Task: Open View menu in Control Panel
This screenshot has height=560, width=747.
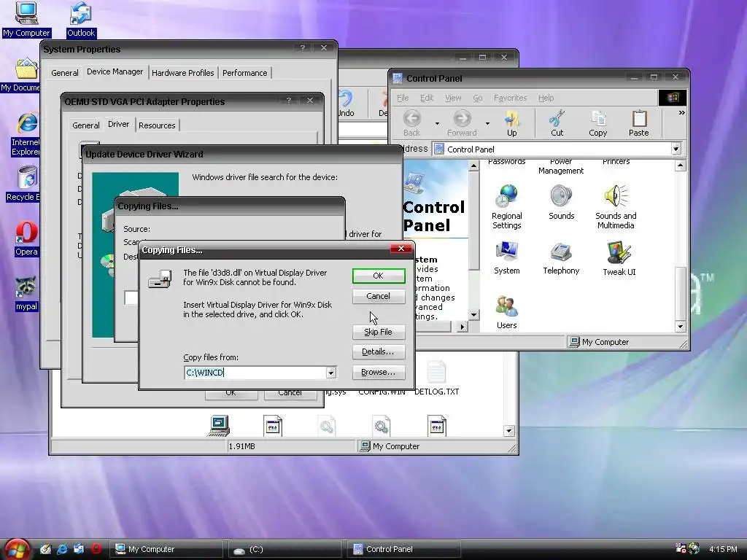Action: [x=452, y=98]
